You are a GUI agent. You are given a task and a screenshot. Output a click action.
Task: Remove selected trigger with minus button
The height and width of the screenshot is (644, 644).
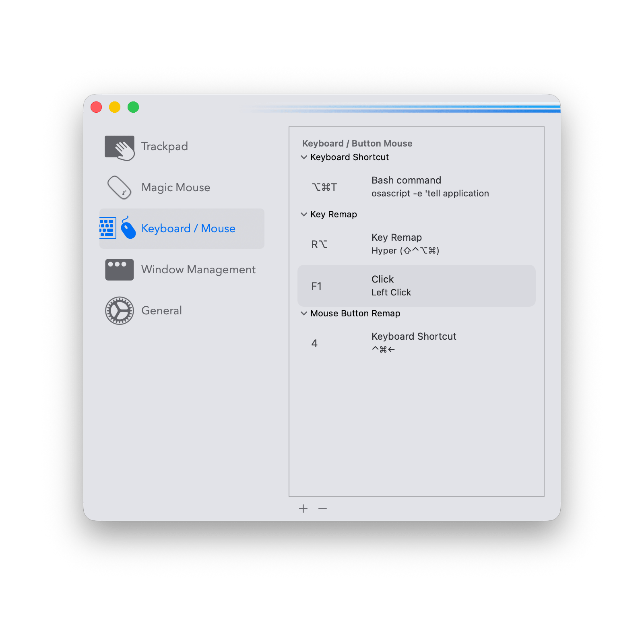pos(322,509)
